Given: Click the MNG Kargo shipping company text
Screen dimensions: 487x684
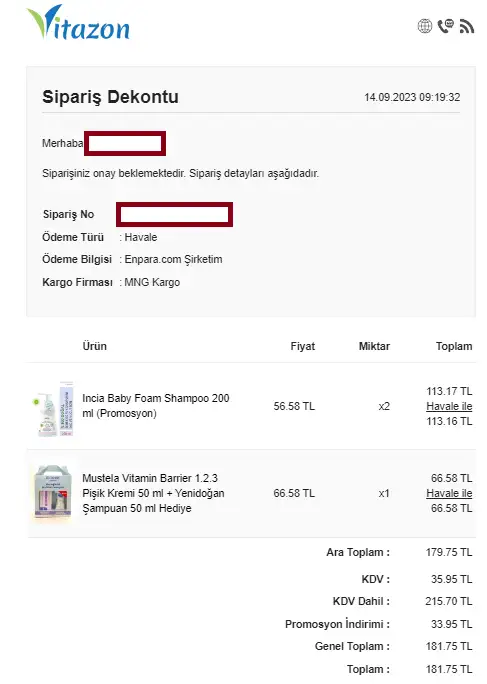Looking at the screenshot, I should [x=152, y=282].
